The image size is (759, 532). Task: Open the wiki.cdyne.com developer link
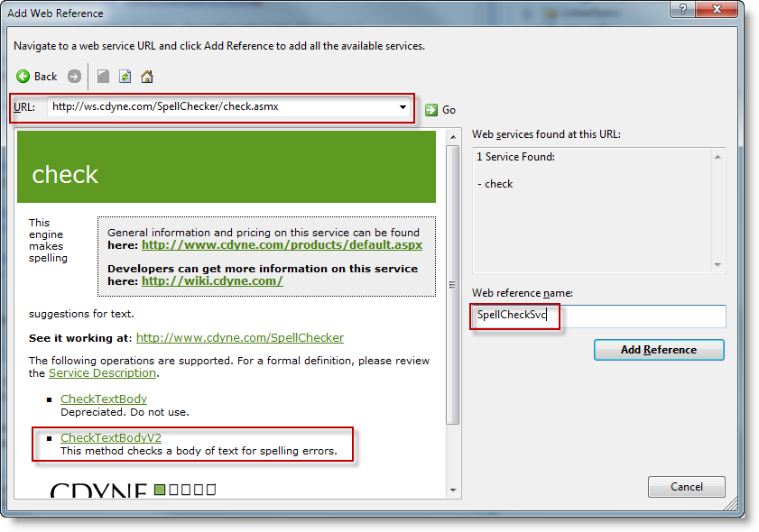click(x=212, y=280)
